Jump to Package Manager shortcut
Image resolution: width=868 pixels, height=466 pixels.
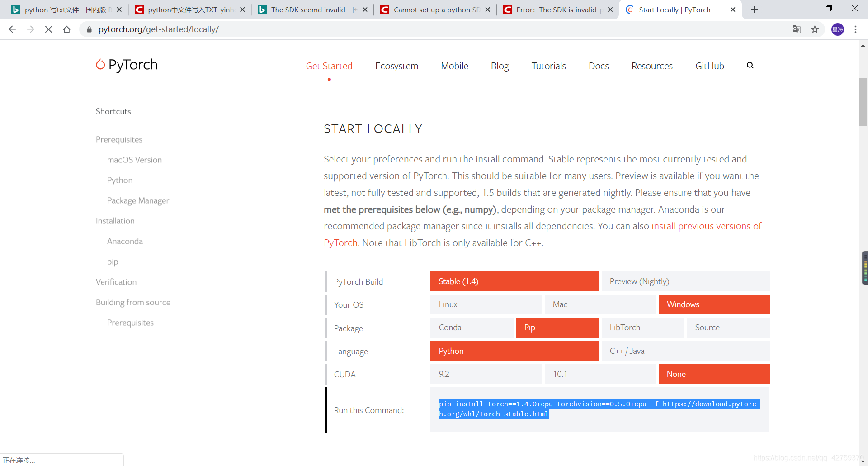pos(138,200)
